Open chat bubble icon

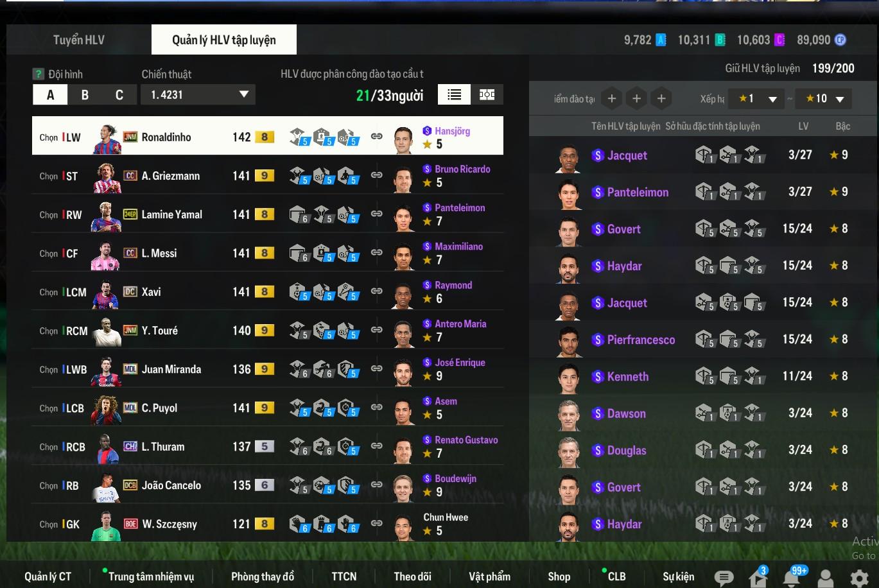coord(724,578)
